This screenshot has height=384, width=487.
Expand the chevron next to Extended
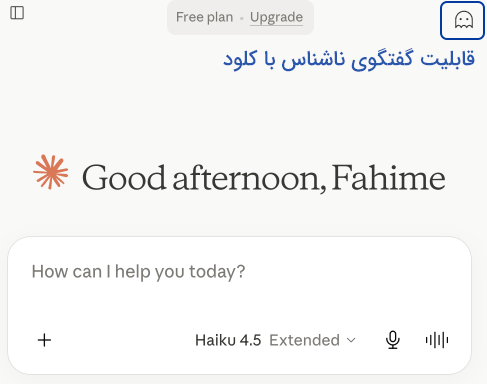point(351,340)
